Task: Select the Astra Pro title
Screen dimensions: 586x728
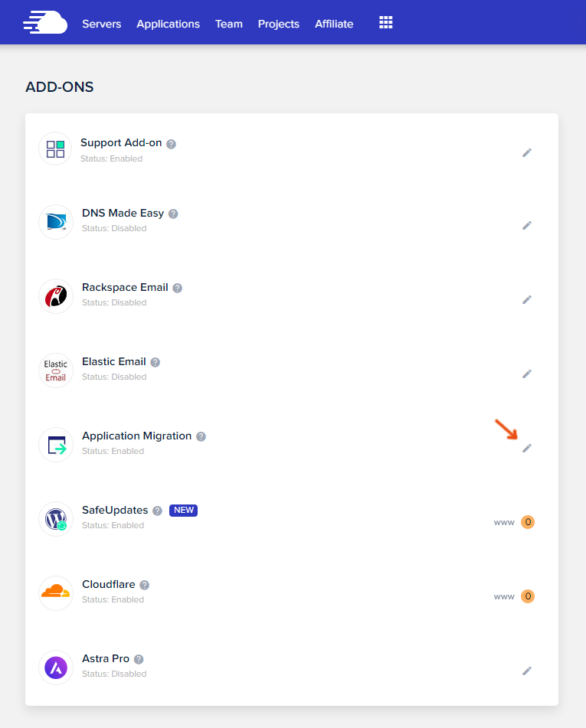Action: 106,659
